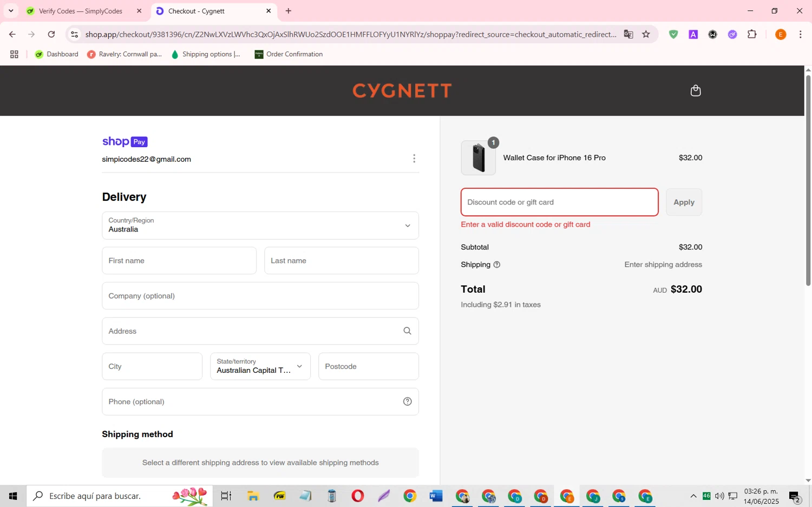This screenshot has height=507, width=812.
Task: Open Opera browser from taskbar
Action: tap(357, 496)
